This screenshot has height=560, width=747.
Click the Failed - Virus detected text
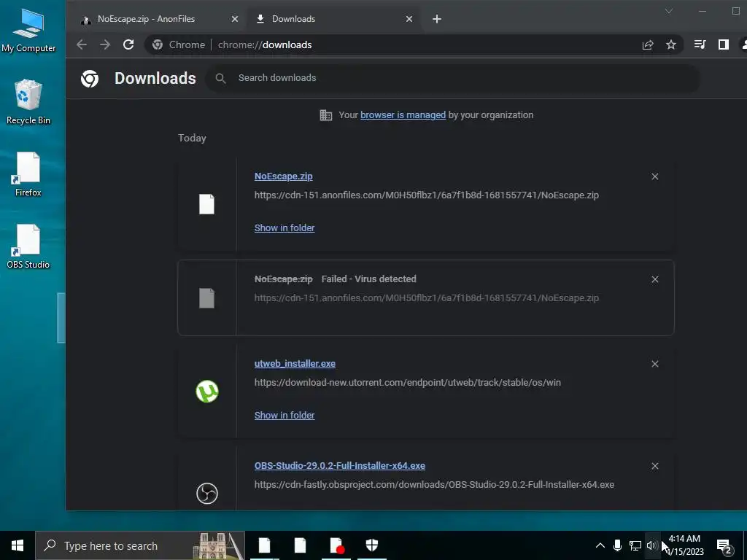(x=368, y=279)
